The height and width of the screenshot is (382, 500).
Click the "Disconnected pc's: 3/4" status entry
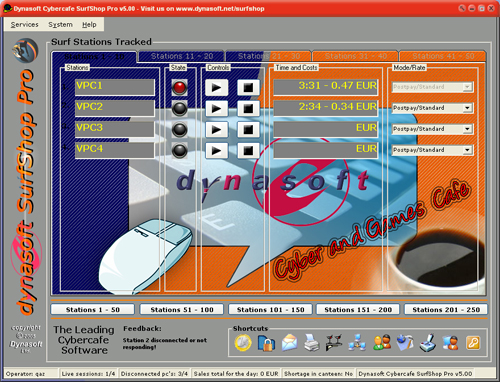(x=154, y=374)
